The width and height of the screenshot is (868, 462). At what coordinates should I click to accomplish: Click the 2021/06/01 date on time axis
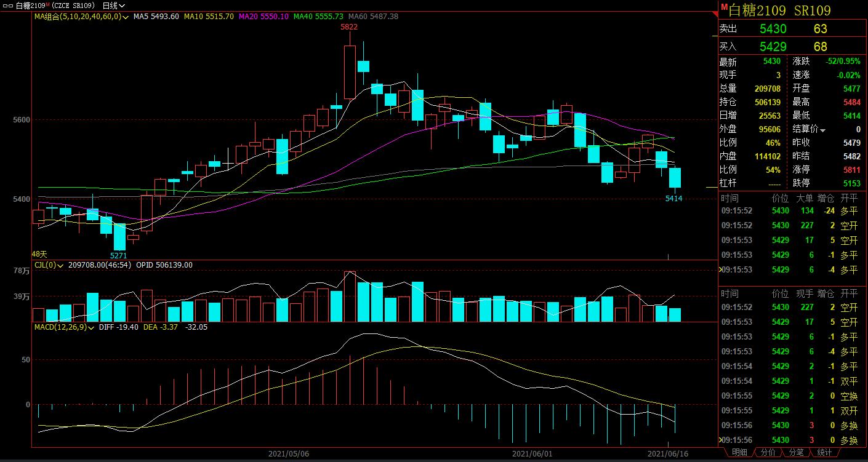click(533, 453)
